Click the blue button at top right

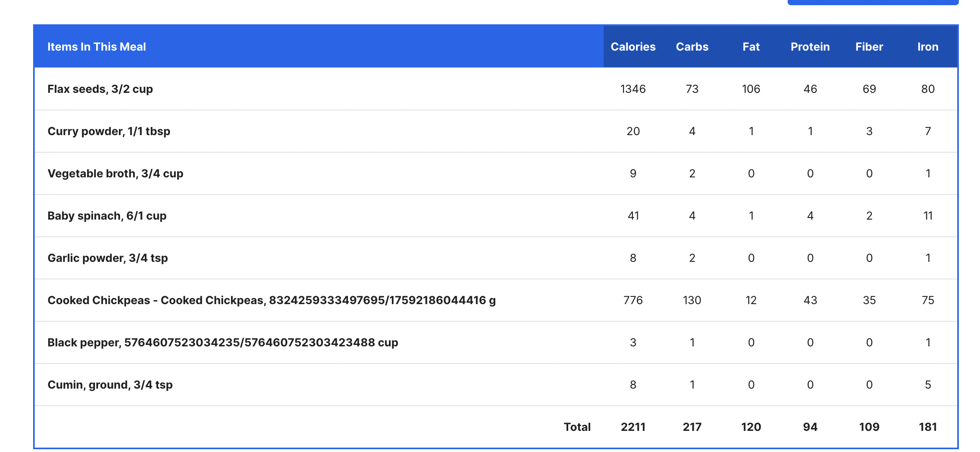coord(873,2)
